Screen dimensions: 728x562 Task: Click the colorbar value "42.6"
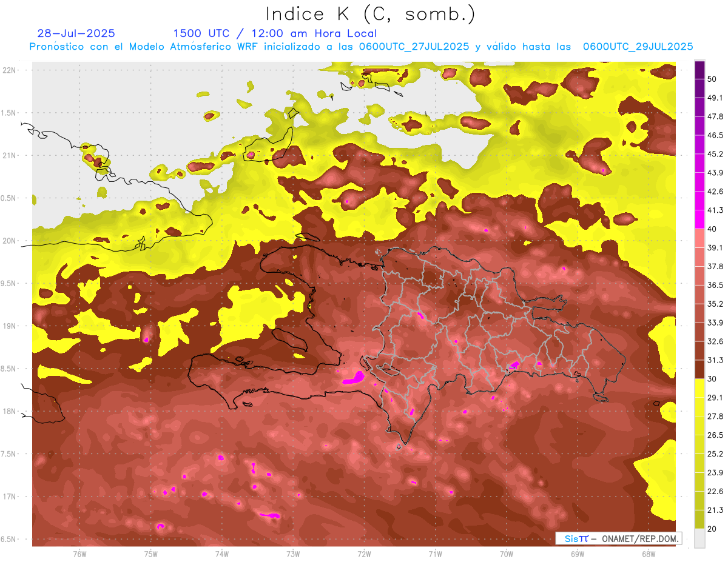click(x=715, y=192)
